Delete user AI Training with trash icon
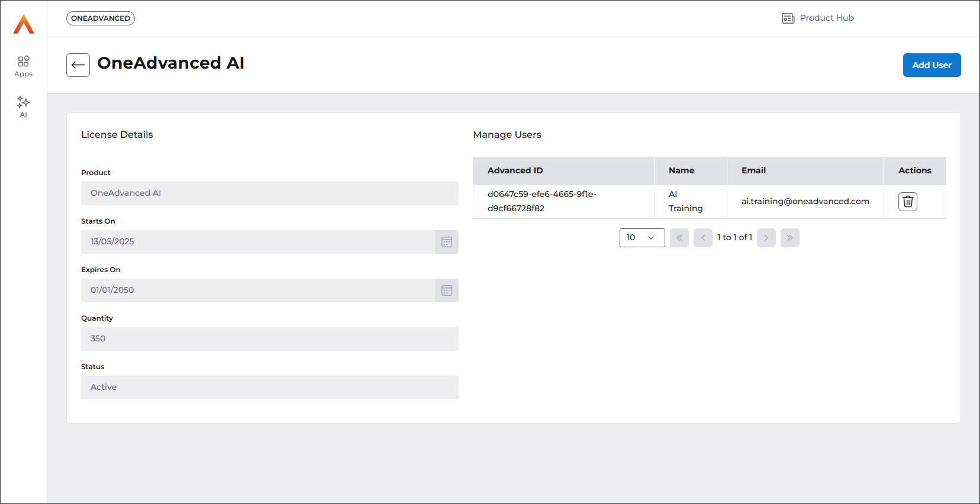Image resolution: width=980 pixels, height=504 pixels. (908, 202)
